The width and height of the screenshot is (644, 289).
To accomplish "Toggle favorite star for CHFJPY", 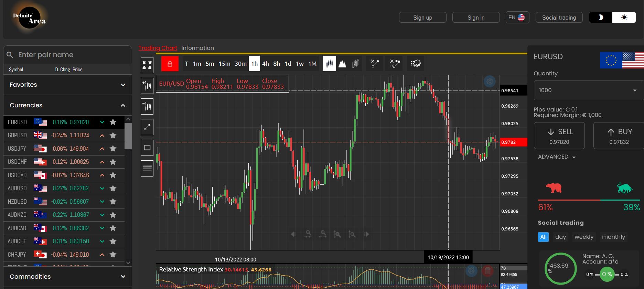I will point(113,255).
